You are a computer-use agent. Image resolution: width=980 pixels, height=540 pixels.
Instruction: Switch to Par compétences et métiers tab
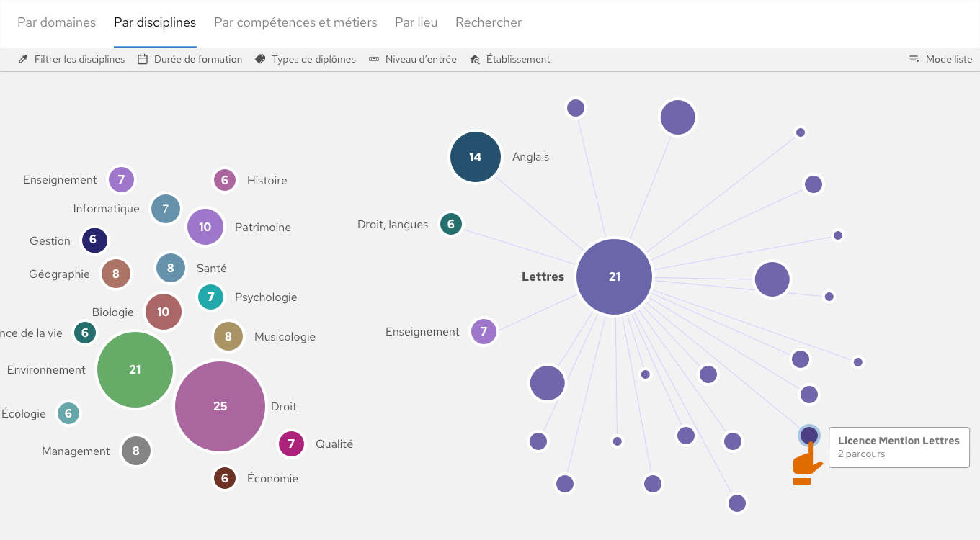[295, 22]
